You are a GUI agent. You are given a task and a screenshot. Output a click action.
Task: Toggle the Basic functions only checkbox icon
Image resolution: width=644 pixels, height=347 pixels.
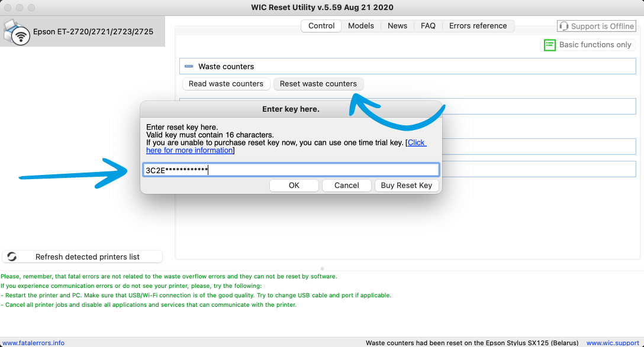pyautogui.click(x=549, y=45)
